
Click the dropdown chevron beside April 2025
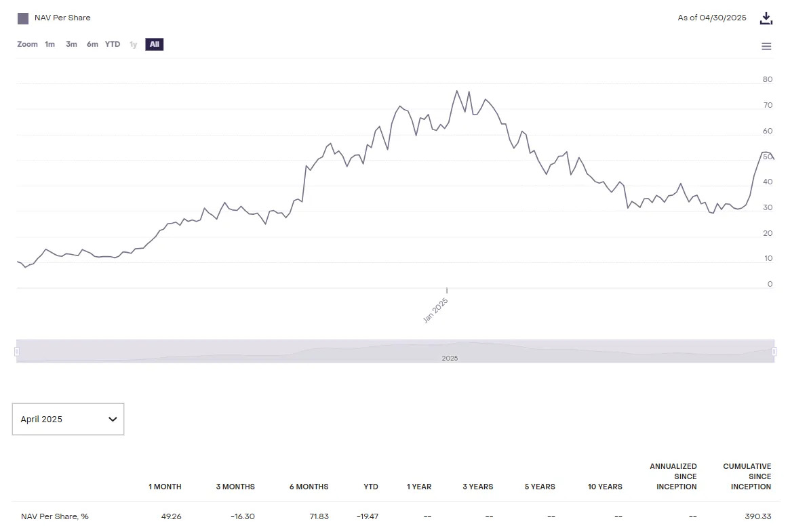113,420
